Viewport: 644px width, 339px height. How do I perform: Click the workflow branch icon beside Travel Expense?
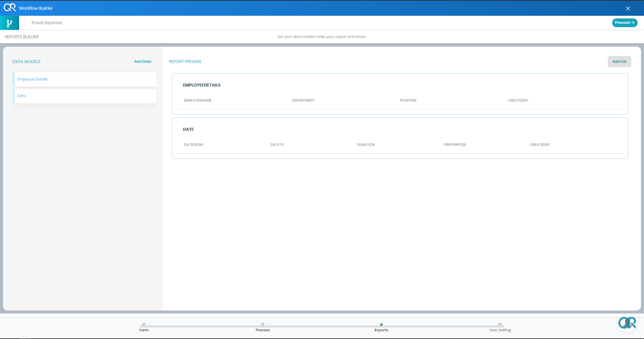9,23
